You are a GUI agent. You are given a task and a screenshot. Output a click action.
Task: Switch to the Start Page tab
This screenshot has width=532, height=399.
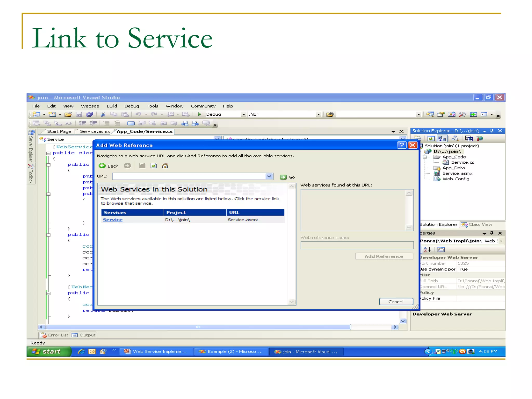pyautogui.click(x=59, y=131)
